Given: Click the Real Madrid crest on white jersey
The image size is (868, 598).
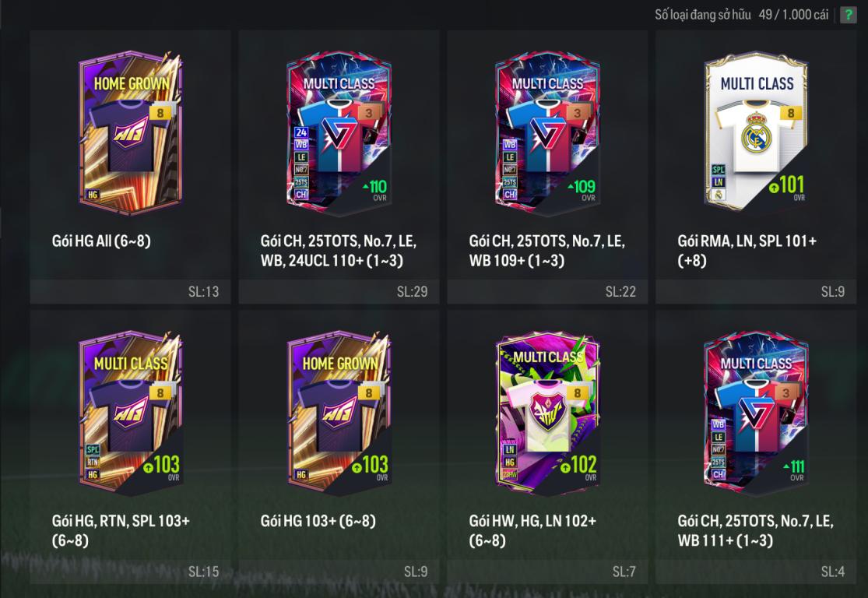Looking at the screenshot, I should (756, 133).
